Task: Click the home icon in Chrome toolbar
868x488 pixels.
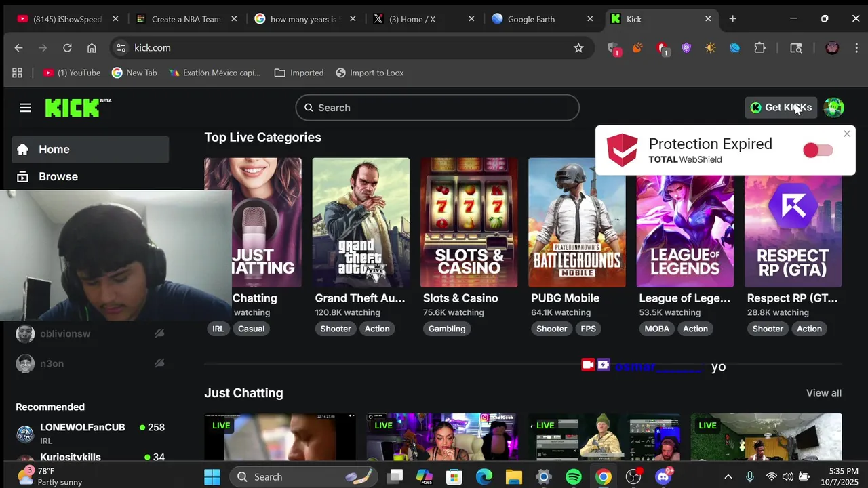Action: [x=92, y=47]
